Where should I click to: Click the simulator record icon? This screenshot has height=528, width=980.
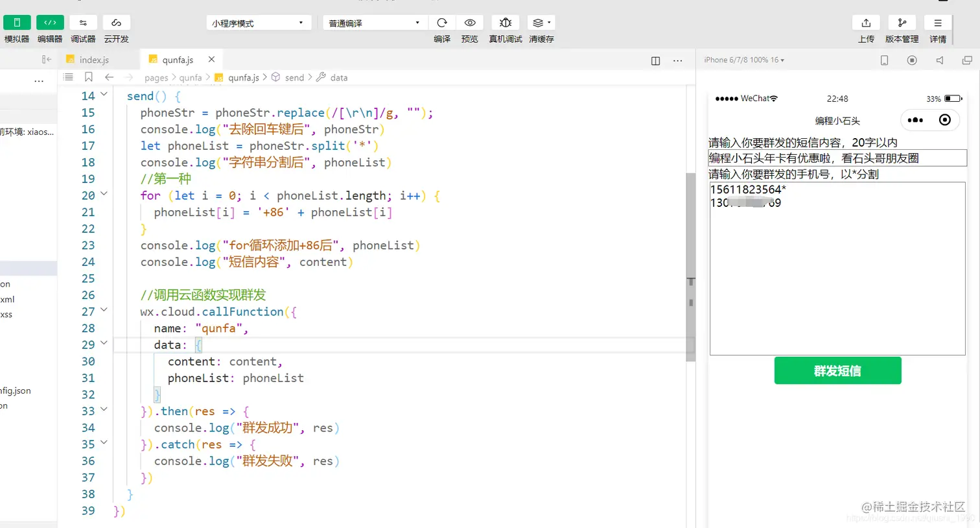pos(912,60)
